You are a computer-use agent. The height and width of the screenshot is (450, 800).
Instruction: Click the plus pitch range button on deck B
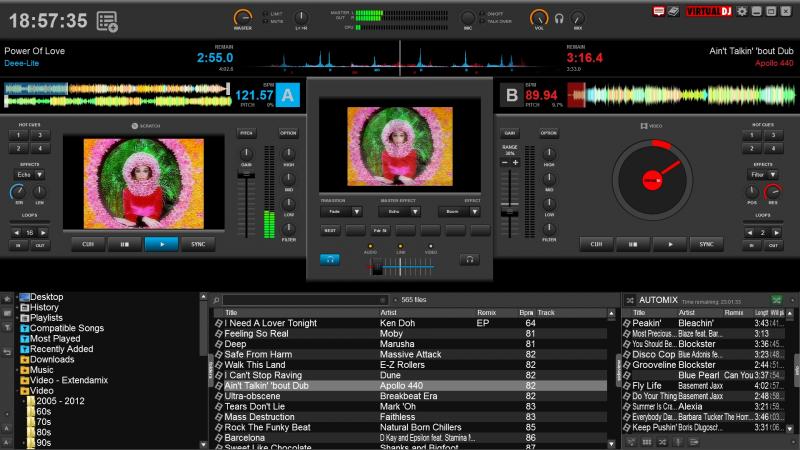coord(515,163)
